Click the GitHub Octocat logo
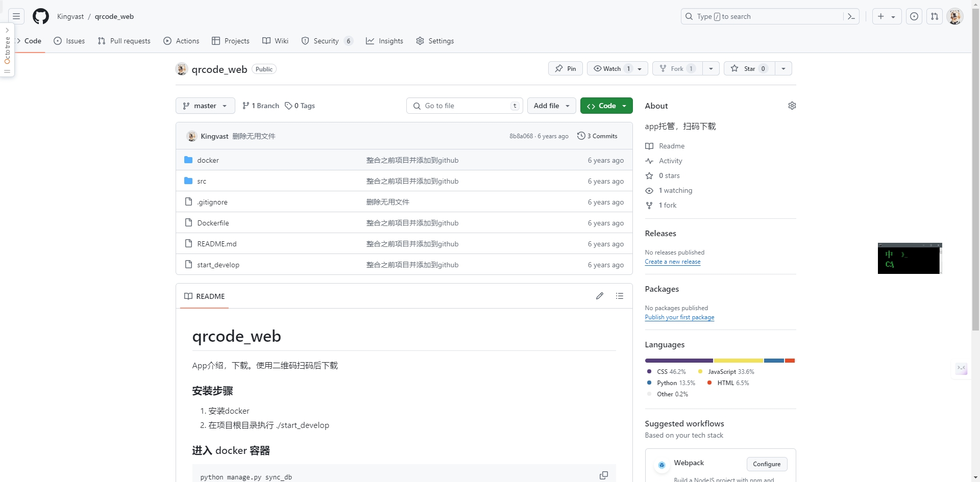 (41, 16)
